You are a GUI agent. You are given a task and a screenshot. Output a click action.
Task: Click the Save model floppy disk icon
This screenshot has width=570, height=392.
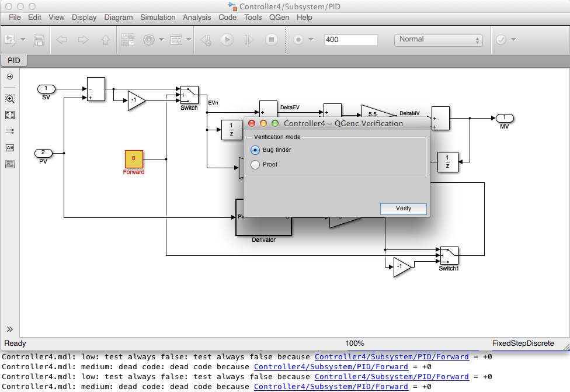(x=39, y=40)
